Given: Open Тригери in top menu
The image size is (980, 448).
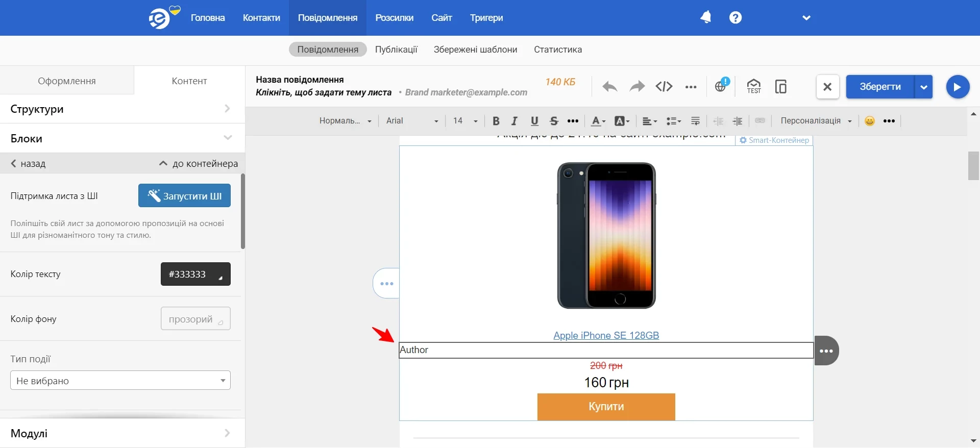Looking at the screenshot, I should point(486,18).
